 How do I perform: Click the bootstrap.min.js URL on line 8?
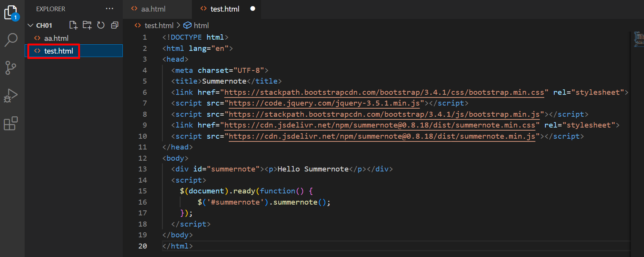(384, 114)
